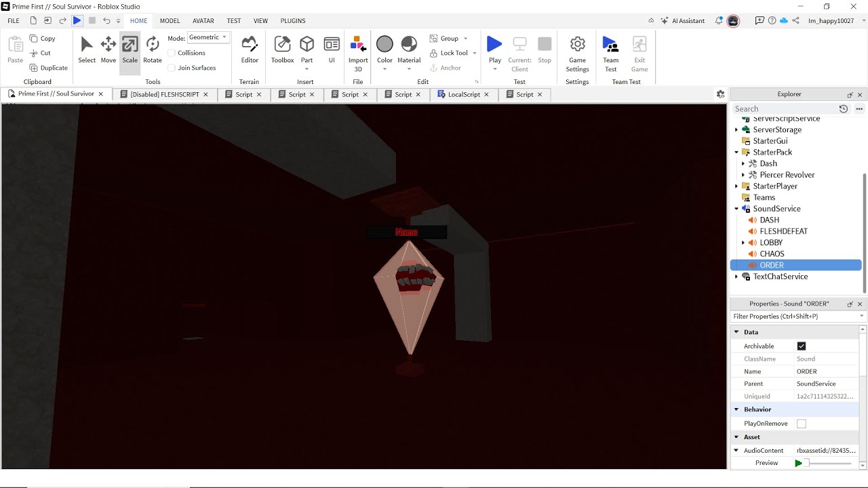Open viewport settings gear icon
This screenshot has width=868, height=488.
[720, 94]
